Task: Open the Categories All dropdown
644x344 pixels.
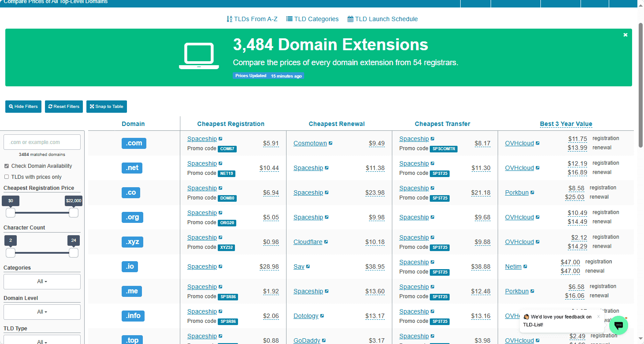Action: click(42, 281)
